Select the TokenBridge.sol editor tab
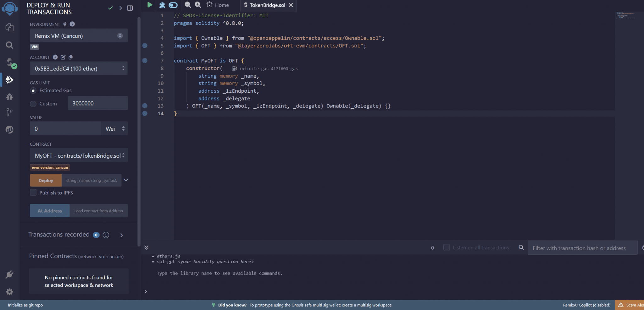Image resolution: width=644 pixels, height=310 pixels. point(267,5)
